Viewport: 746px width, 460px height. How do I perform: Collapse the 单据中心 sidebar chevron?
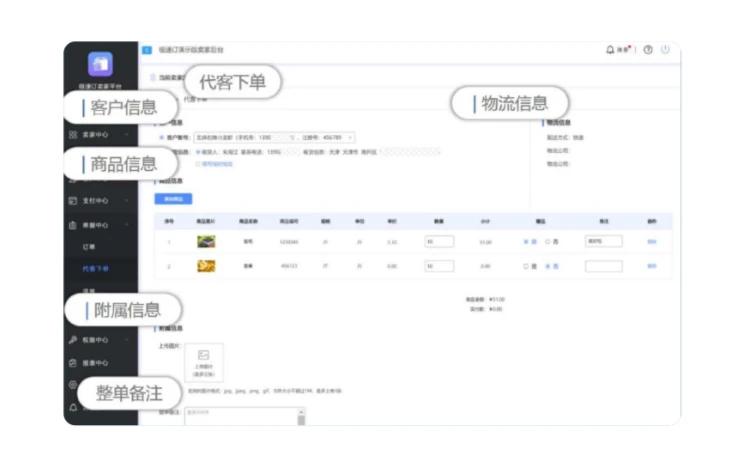(127, 225)
